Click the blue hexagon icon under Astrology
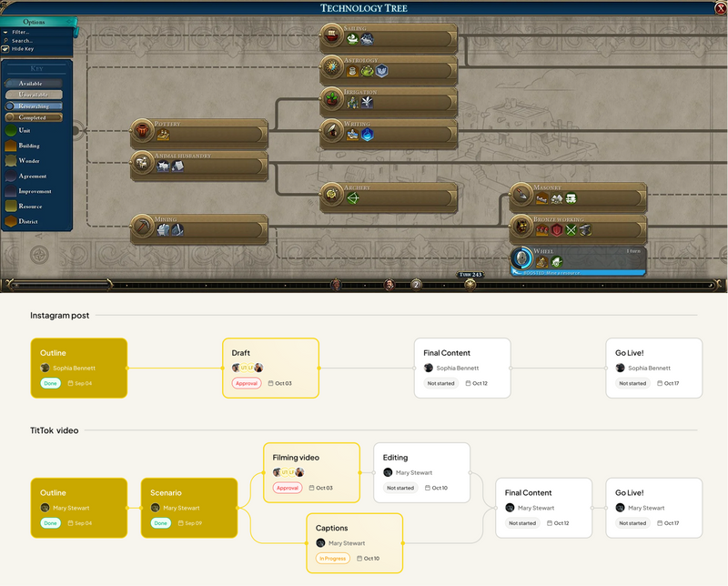 click(381, 71)
